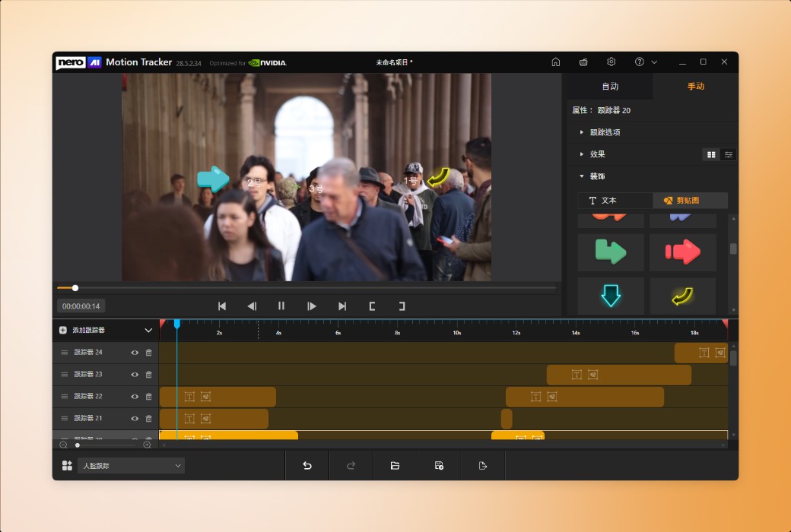
Task: Toggle visibility of 跟踪器 22
Action: click(135, 396)
